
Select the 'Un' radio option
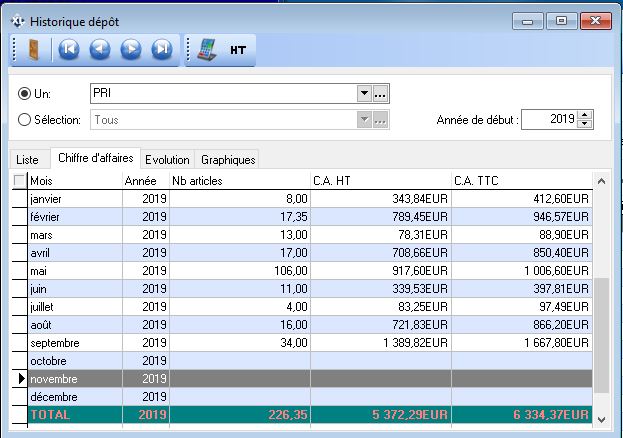(x=25, y=94)
